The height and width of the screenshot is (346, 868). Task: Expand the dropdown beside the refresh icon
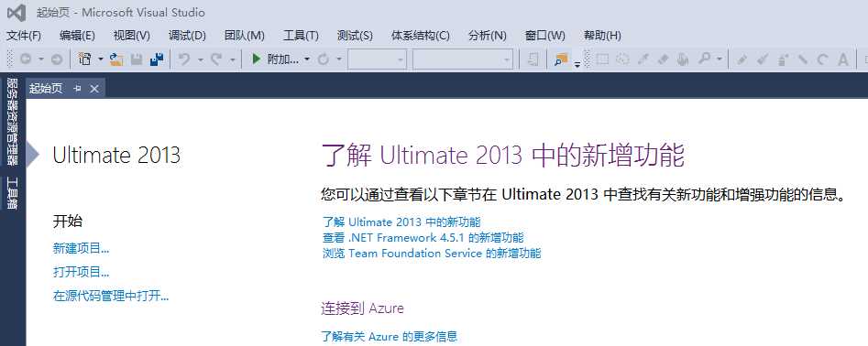(339, 59)
